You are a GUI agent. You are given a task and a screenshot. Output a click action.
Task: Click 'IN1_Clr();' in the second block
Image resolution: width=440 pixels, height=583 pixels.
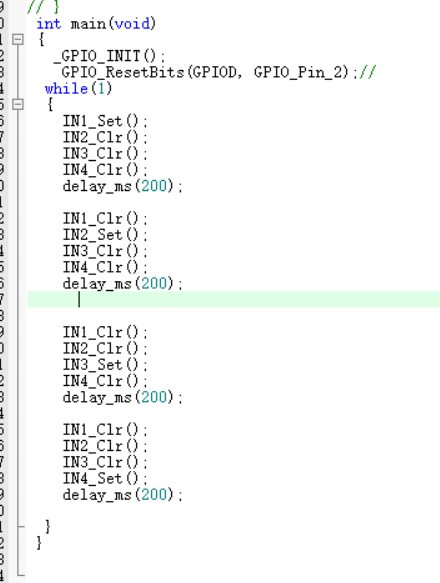pos(105,218)
